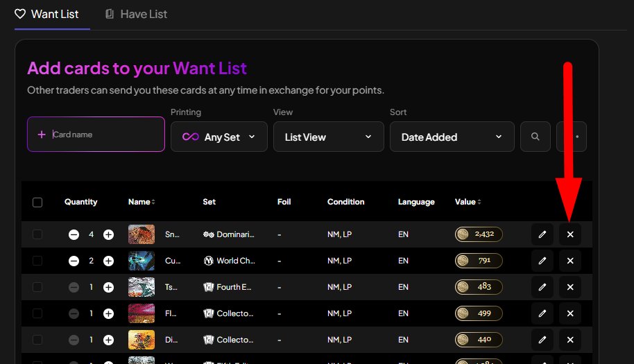
Task: Remove the Dominaria row with X icon
Action: 570,234
